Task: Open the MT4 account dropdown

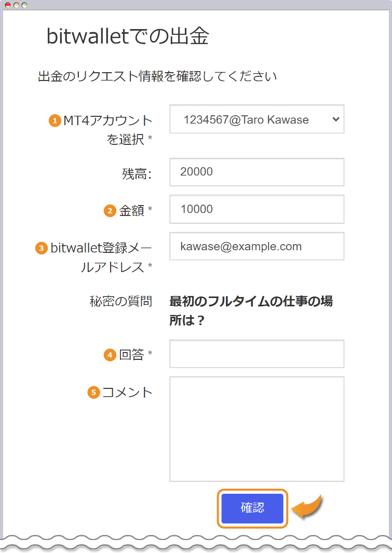Action: pyautogui.click(x=256, y=119)
